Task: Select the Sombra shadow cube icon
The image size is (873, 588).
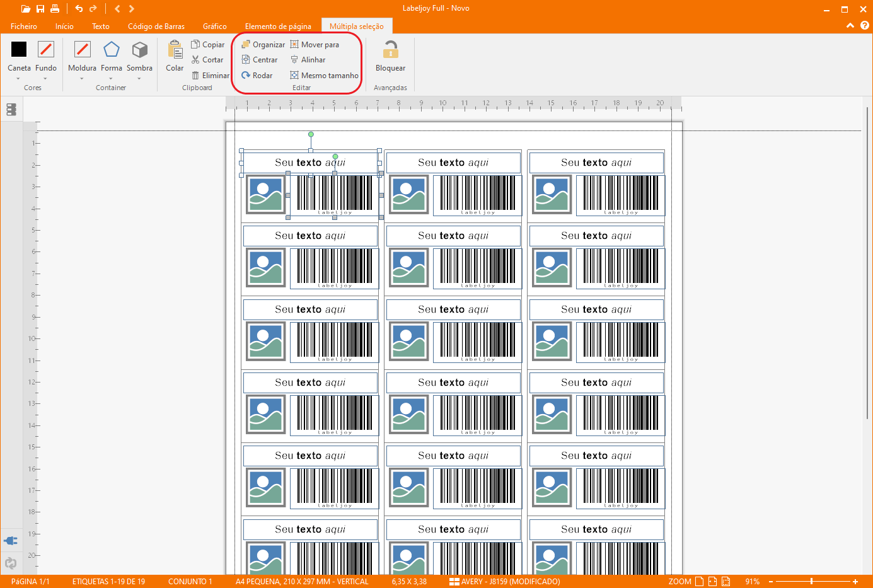Action: coord(139,49)
